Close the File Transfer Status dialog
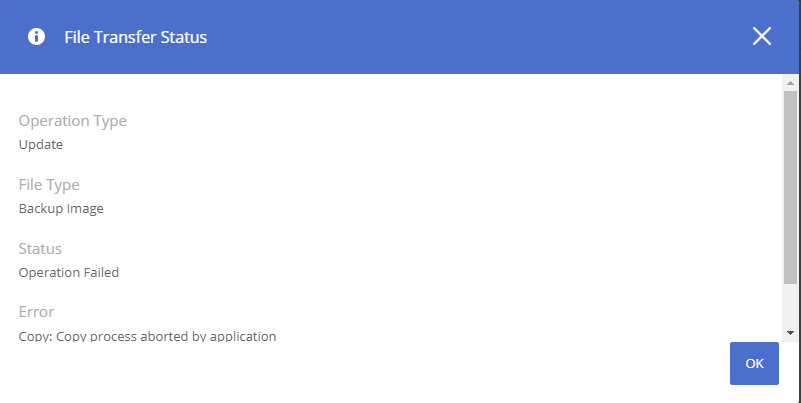Screen dimensions: 801x403 pyautogui.click(x=762, y=37)
